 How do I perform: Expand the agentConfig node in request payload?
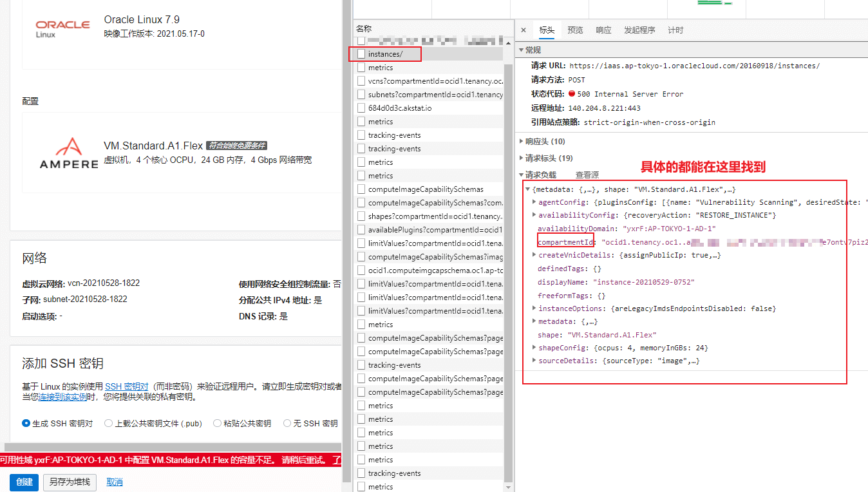[534, 202]
